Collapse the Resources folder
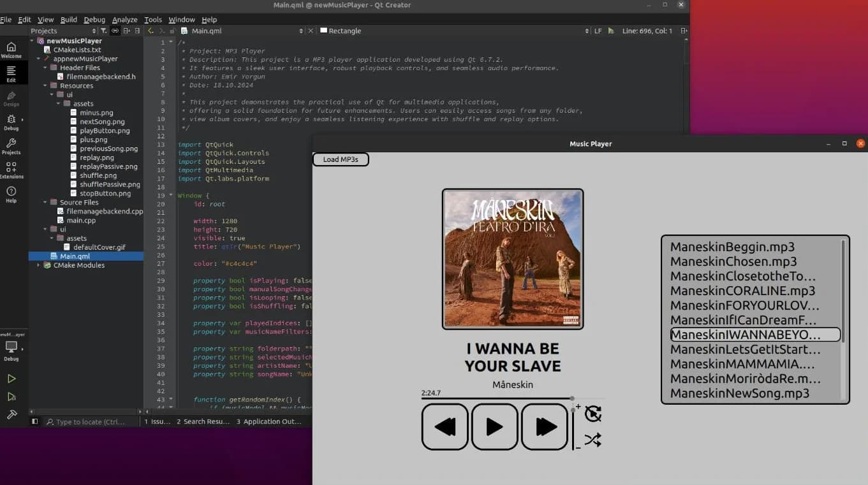Viewport: 868px width, 485px height. click(x=45, y=85)
